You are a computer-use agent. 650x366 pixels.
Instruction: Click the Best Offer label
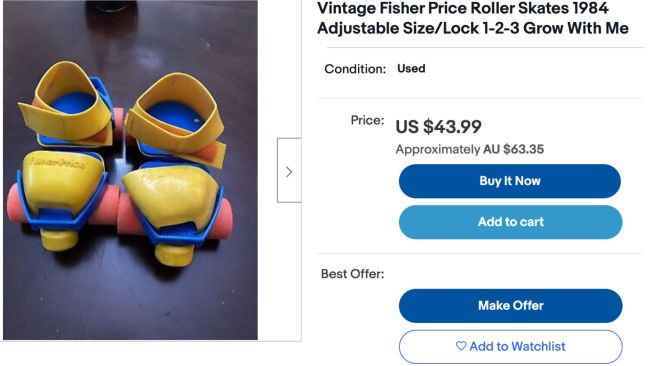tap(352, 274)
